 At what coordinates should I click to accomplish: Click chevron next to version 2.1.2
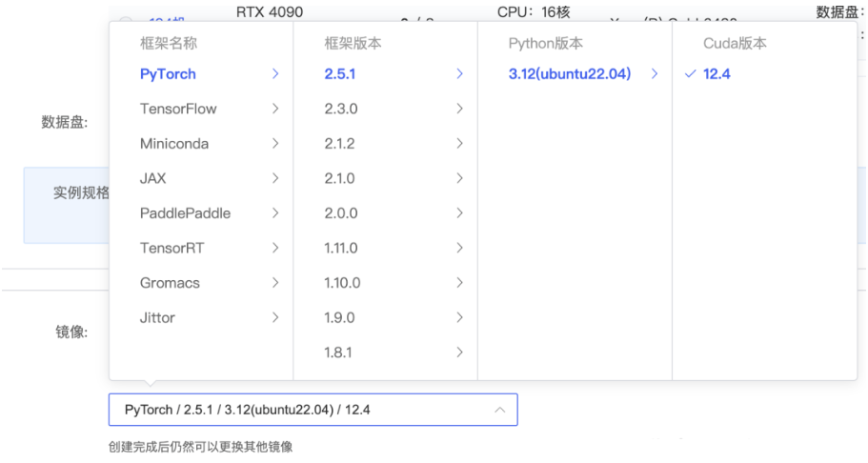click(x=459, y=144)
